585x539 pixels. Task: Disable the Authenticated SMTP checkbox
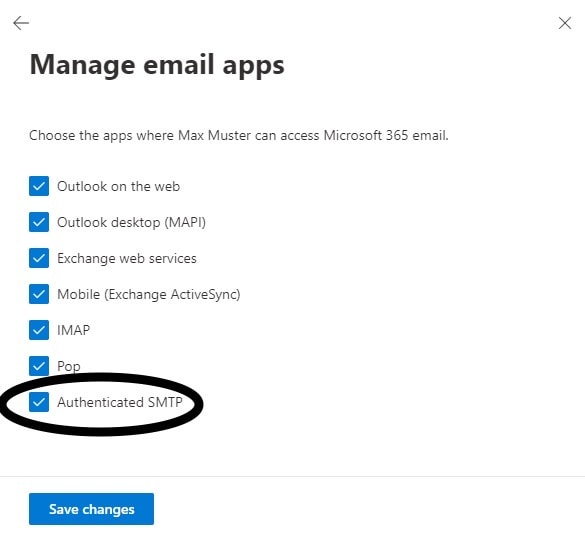[39, 402]
